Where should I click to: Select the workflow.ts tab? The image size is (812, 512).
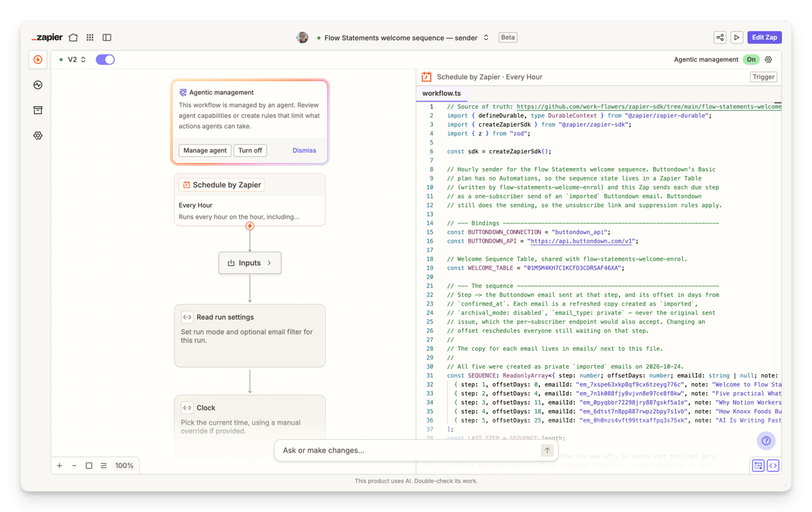[x=442, y=93]
